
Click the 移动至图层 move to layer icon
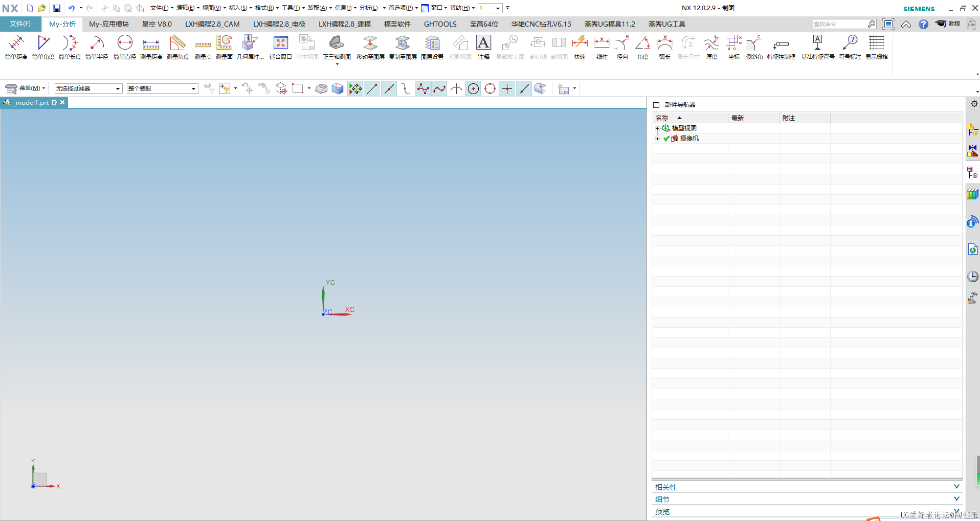pos(370,47)
